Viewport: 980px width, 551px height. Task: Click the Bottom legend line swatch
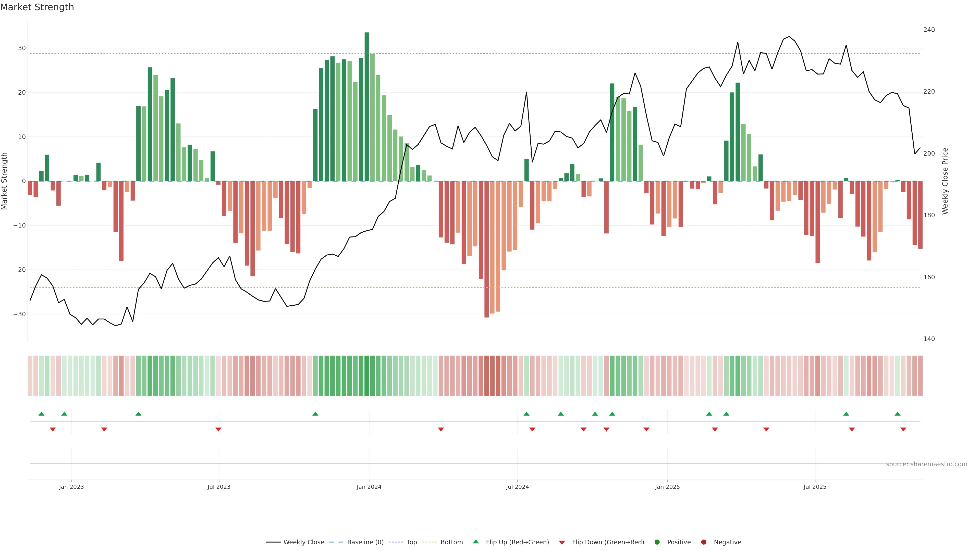tap(430, 542)
